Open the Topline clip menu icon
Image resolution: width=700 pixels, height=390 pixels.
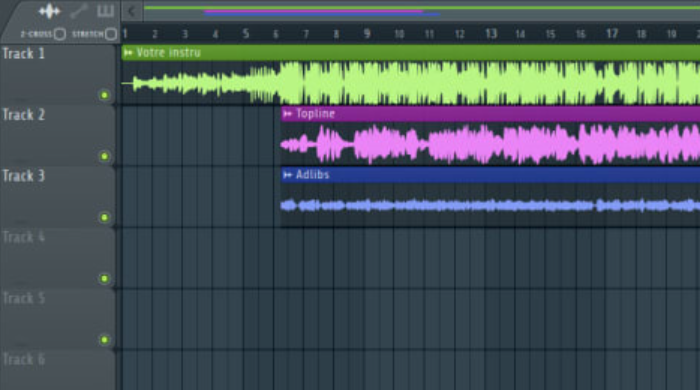coord(288,114)
